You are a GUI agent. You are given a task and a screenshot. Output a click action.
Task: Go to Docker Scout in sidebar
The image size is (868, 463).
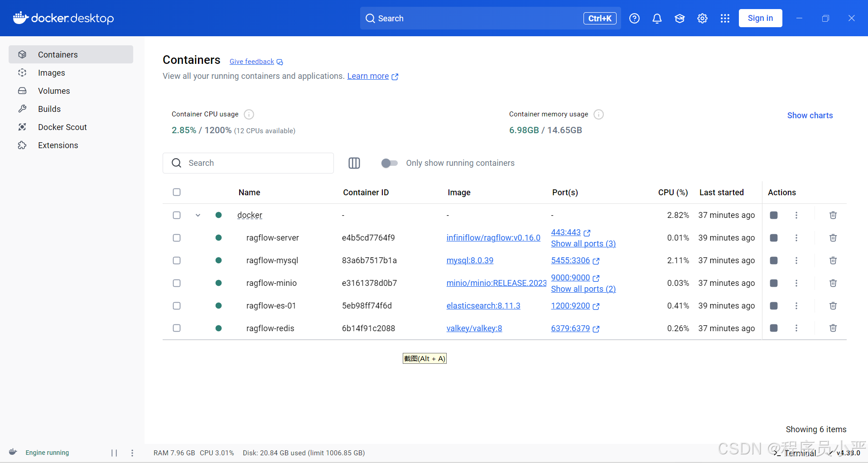pyautogui.click(x=71, y=127)
